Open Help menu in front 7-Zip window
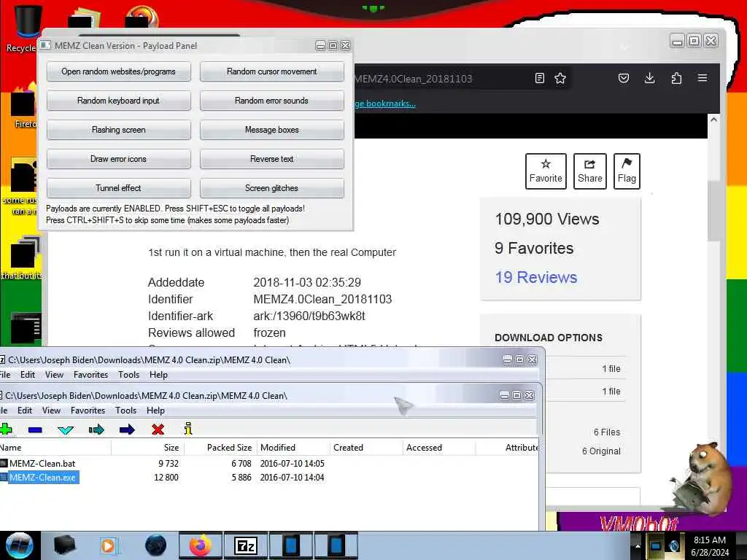Viewport: 747px width, 560px height. 155,411
